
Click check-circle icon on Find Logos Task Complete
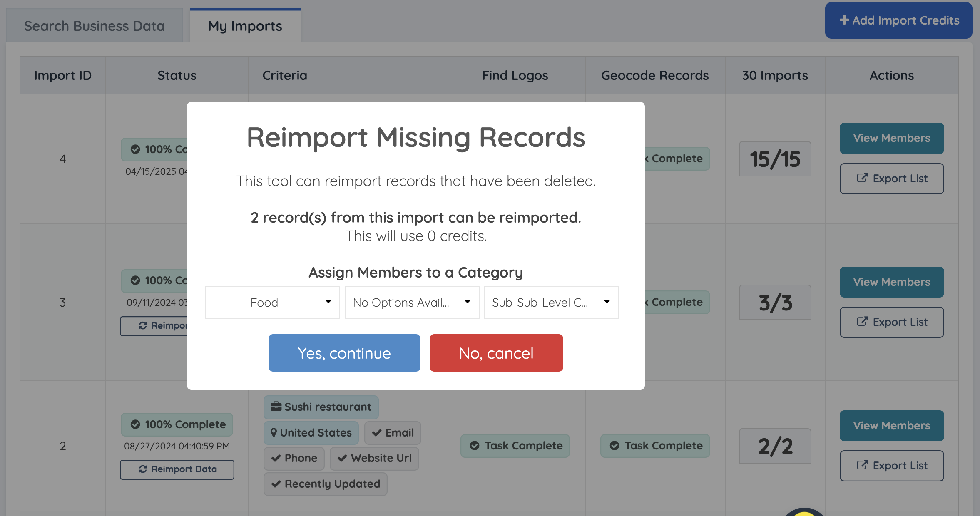474,445
